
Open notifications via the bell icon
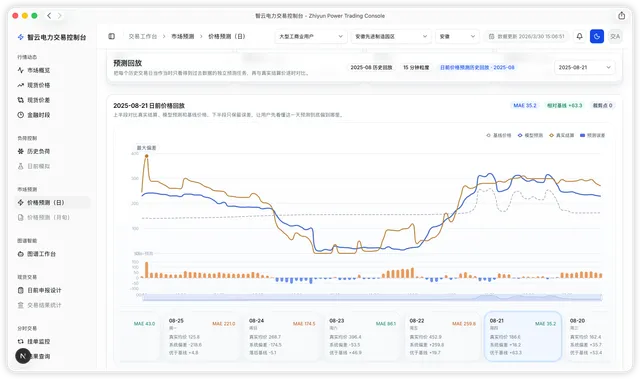tap(579, 36)
